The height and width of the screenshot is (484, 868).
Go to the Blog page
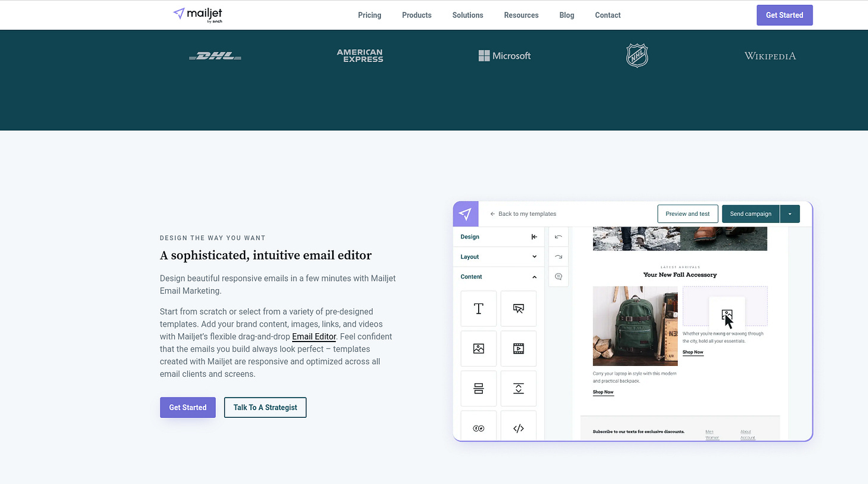pos(567,15)
